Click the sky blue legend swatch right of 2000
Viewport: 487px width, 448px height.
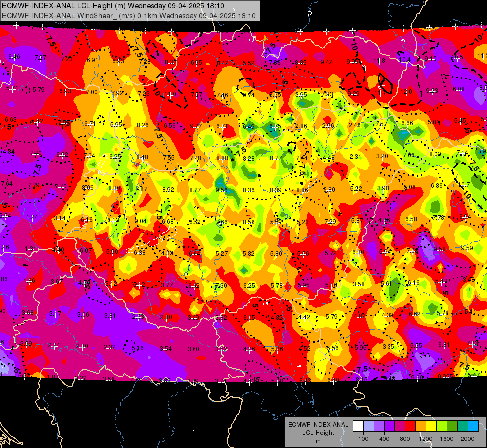pyautogui.click(x=473, y=426)
